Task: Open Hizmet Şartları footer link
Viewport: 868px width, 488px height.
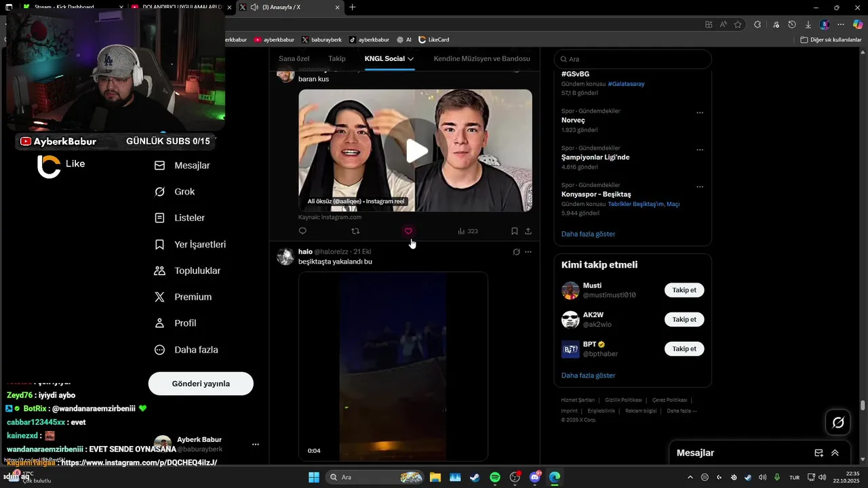Action: tap(578, 400)
